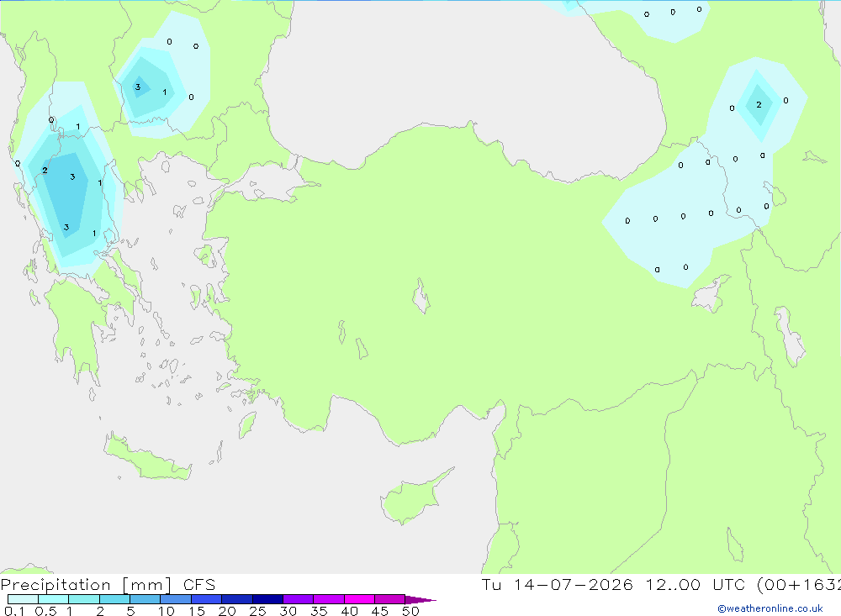
Task: Open the weatheronline.co.uk copyright link
Action: pyautogui.click(x=770, y=608)
